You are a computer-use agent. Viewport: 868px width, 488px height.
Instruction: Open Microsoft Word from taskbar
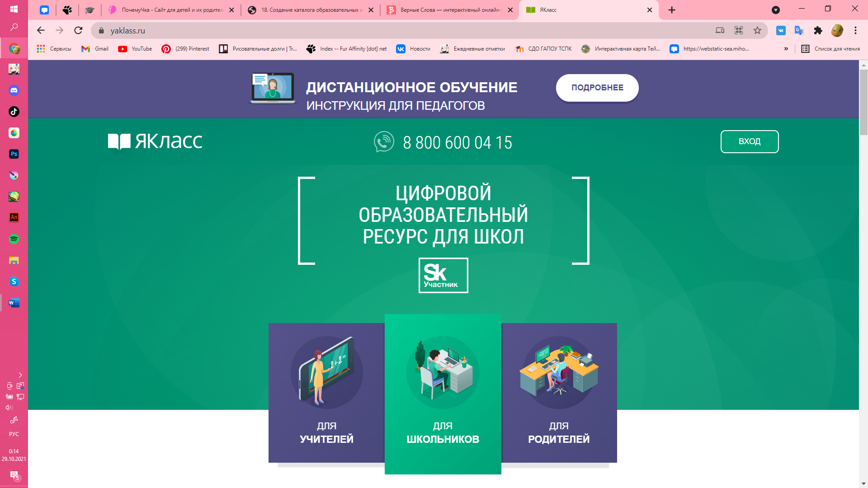(14, 303)
